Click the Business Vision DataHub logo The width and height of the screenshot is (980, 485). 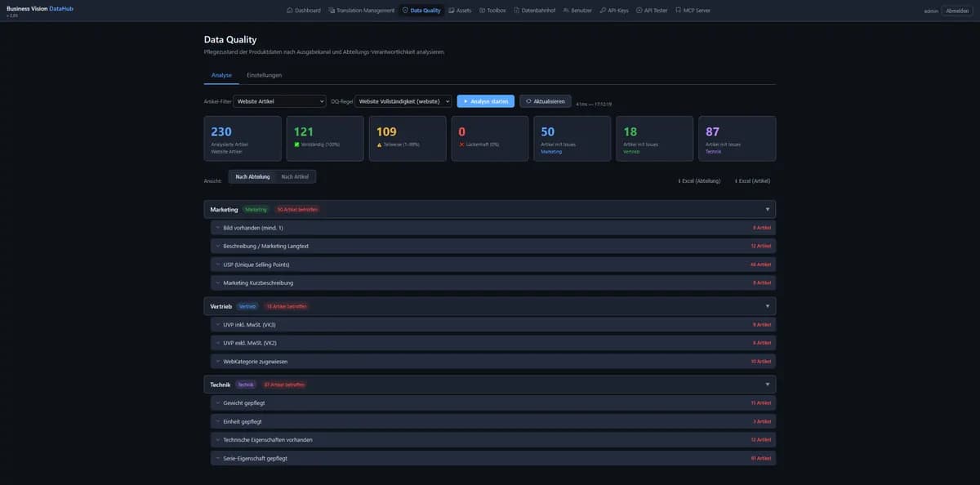pos(40,8)
